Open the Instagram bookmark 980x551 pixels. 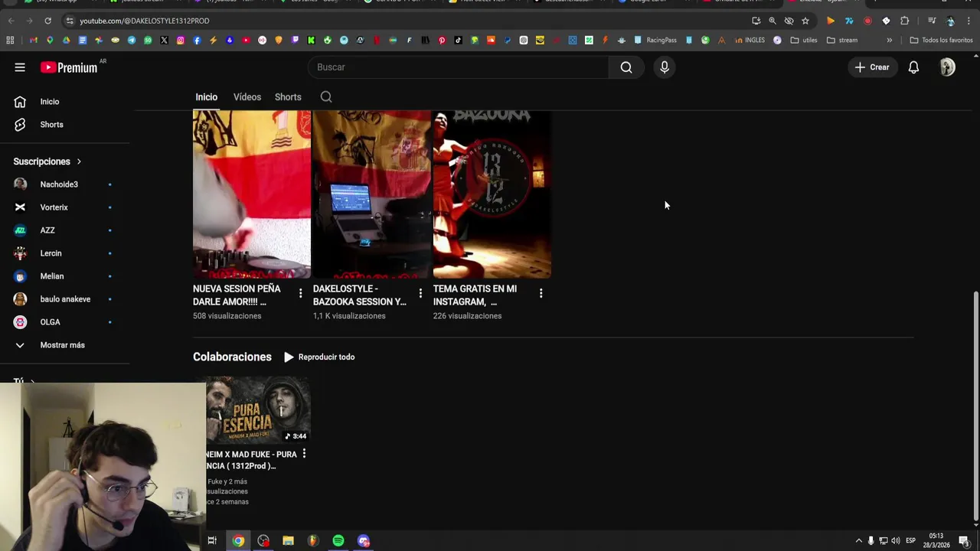181,40
